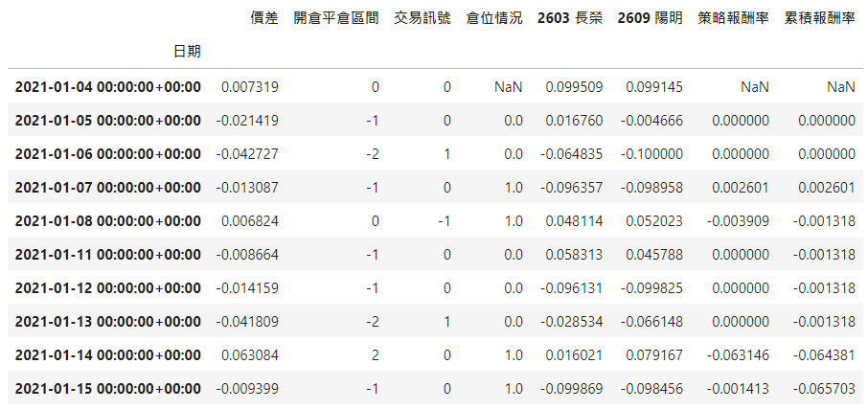Click strategy return value 0.002601
Viewport: 868px width, 410px height.
tap(741, 188)
